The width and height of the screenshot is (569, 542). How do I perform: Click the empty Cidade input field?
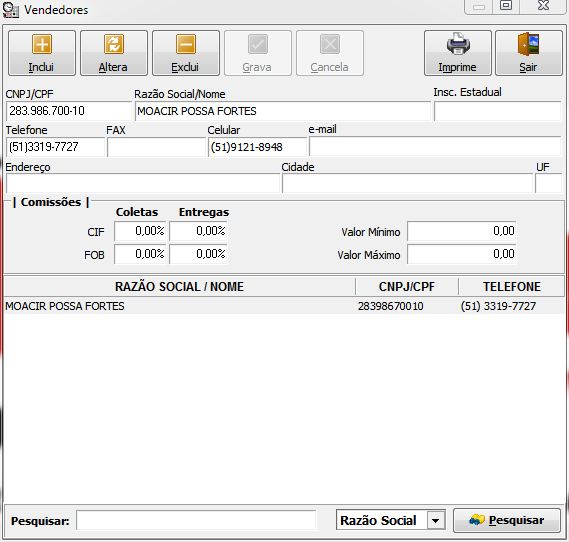tap(408, 183)
